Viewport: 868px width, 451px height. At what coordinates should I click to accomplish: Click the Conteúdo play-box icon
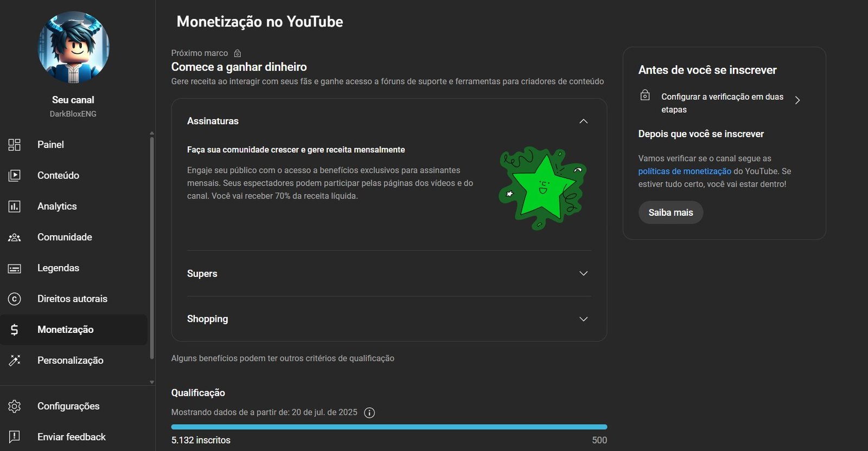[15, 176]
